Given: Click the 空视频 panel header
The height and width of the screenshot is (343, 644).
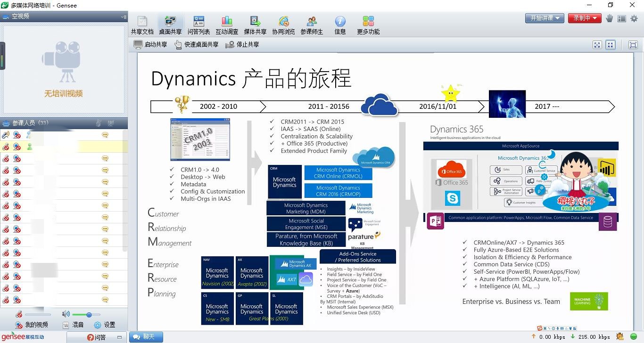Looking at the screenshot, I should pos(64,16).
